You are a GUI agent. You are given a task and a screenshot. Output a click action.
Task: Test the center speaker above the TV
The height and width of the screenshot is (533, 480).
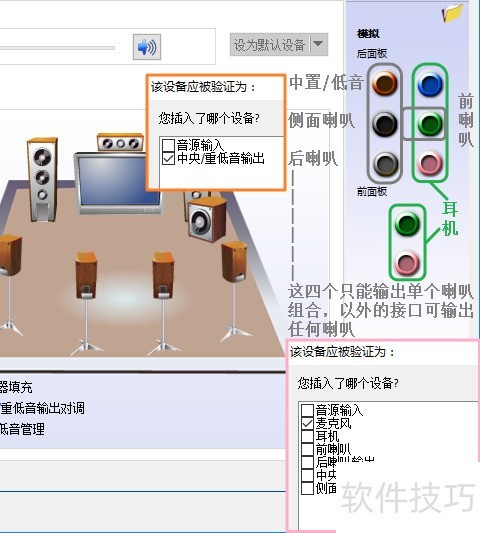(120, 142)
